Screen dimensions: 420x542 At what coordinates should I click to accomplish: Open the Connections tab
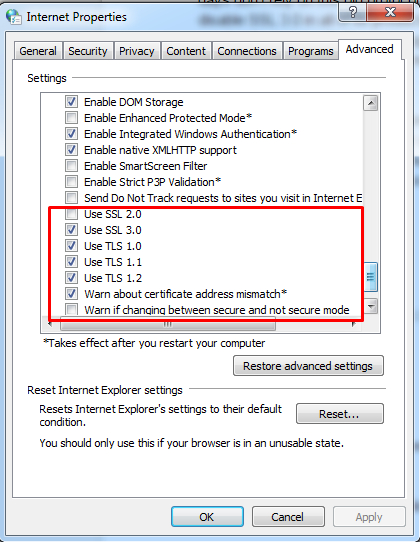tap(247, 51)
